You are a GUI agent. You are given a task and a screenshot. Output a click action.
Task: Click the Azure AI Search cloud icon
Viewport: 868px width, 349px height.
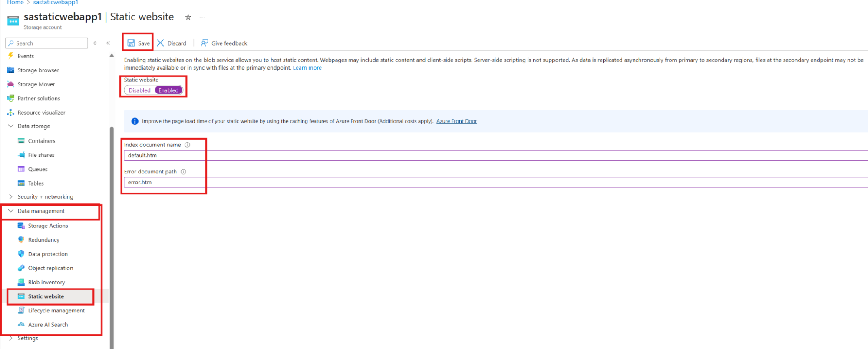point(21,325)
